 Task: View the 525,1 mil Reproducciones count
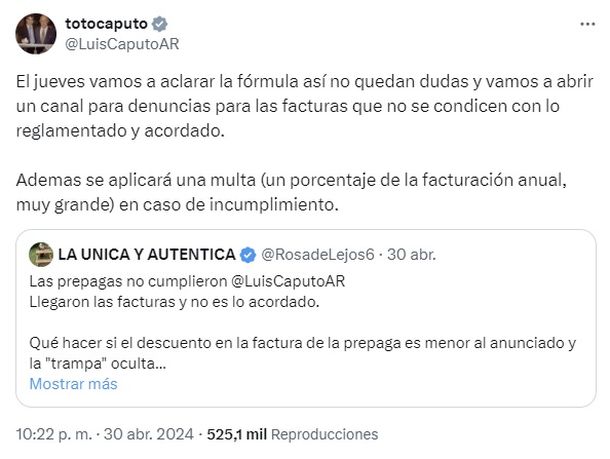pyautogui.click(x=292, y=434)
